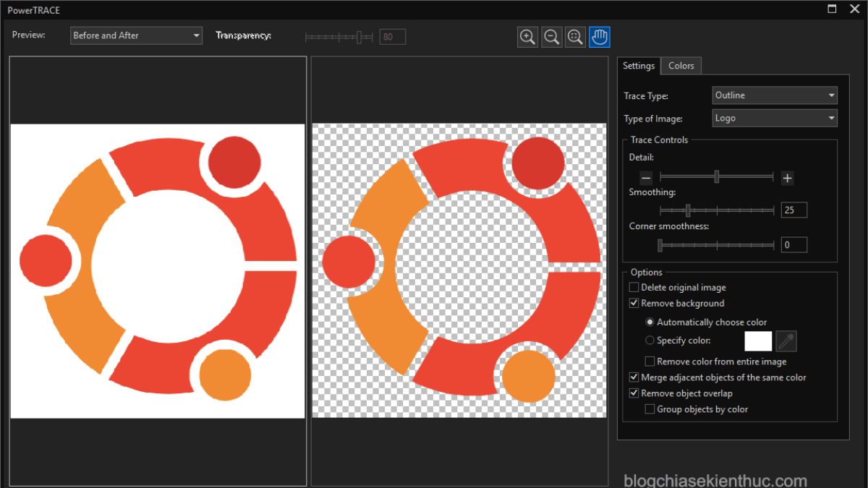The height and width of the screenshot is (488, 868).
Task: Select Automatically choose color radio
Action: click(x=650, y=322)
